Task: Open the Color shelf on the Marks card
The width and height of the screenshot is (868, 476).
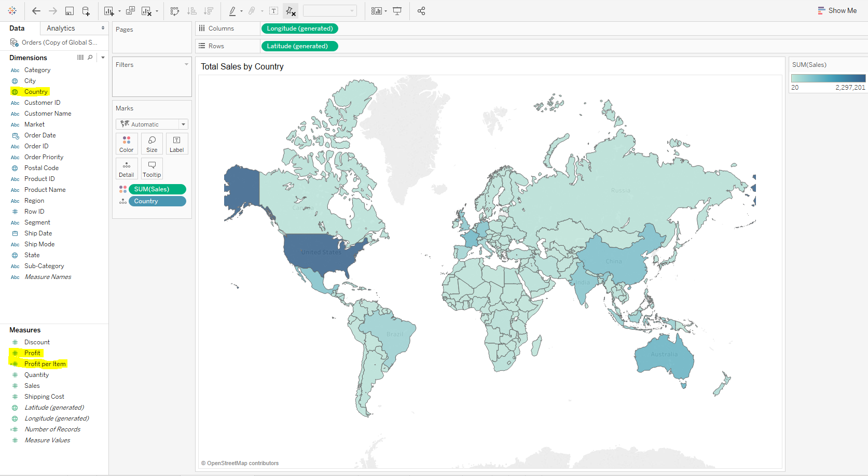Action: tap(127, 144)
